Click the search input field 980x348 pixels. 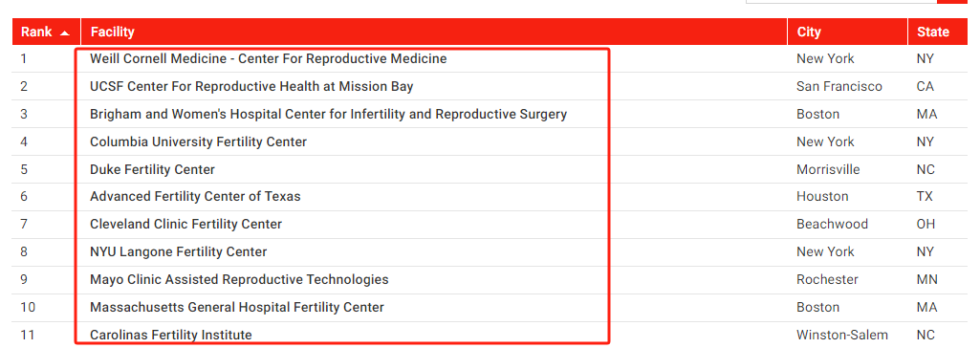coord(841,1)
